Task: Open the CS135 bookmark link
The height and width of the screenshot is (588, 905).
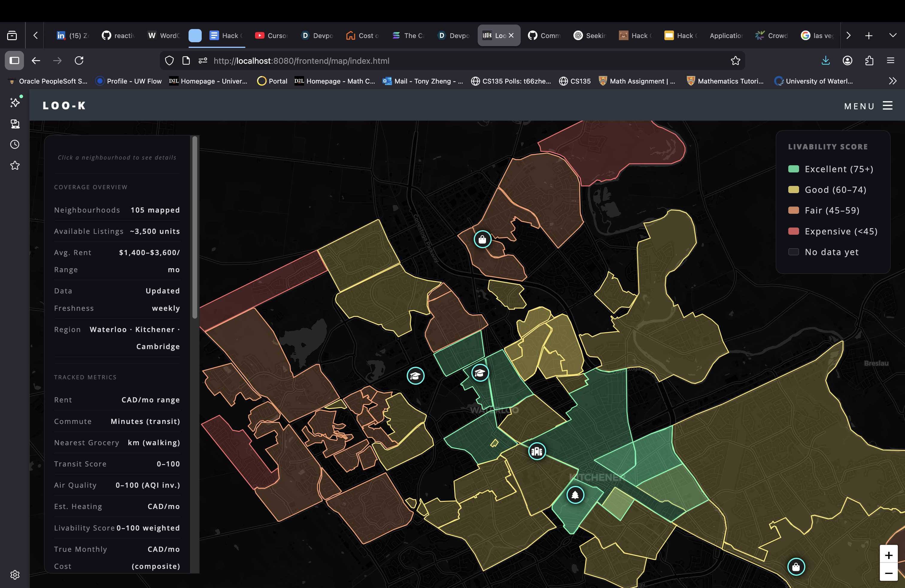Action: (x=575, y=81)
